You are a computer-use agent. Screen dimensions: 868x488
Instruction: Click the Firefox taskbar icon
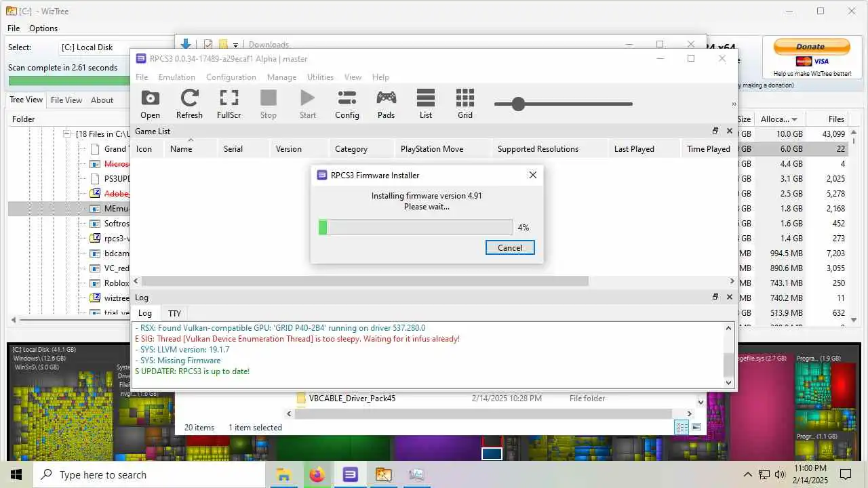coord(317,474)
